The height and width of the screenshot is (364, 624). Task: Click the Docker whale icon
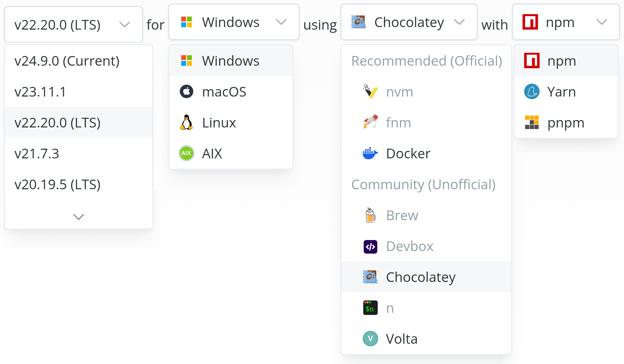pos(370,154)
